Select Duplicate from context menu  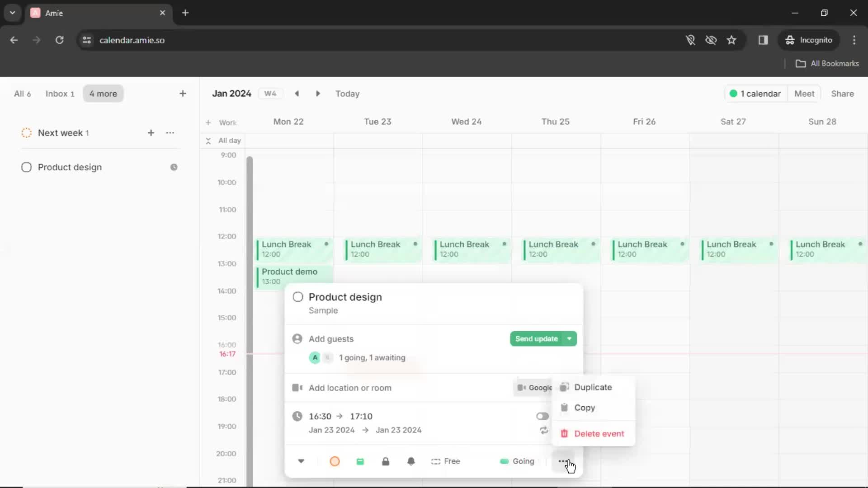click(593, 387)
